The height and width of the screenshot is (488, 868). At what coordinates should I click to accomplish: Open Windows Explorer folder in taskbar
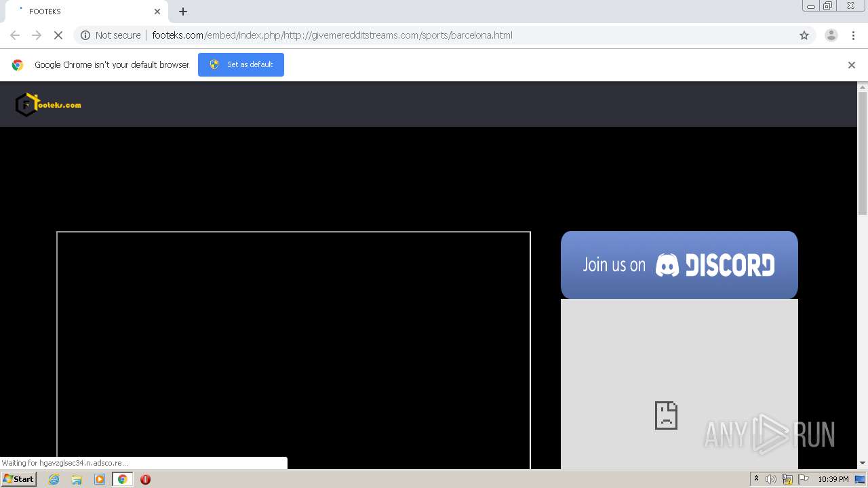pos(77,479)
